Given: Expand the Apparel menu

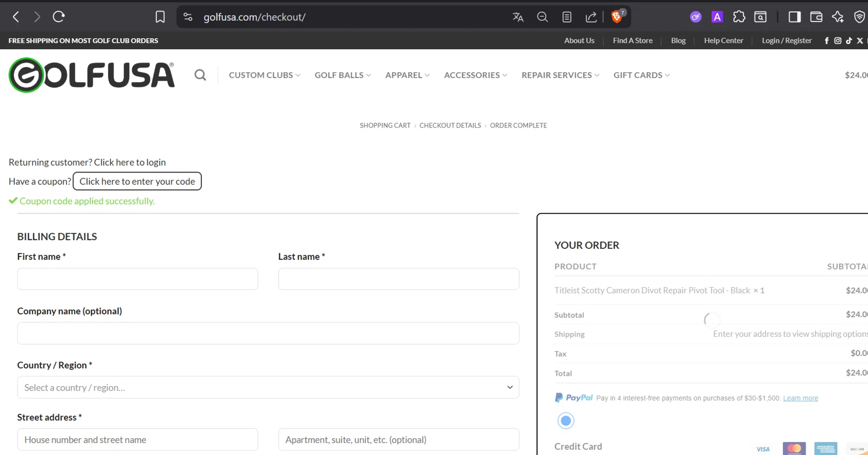Looking at the screenshot, I should (x=407, y=75).
